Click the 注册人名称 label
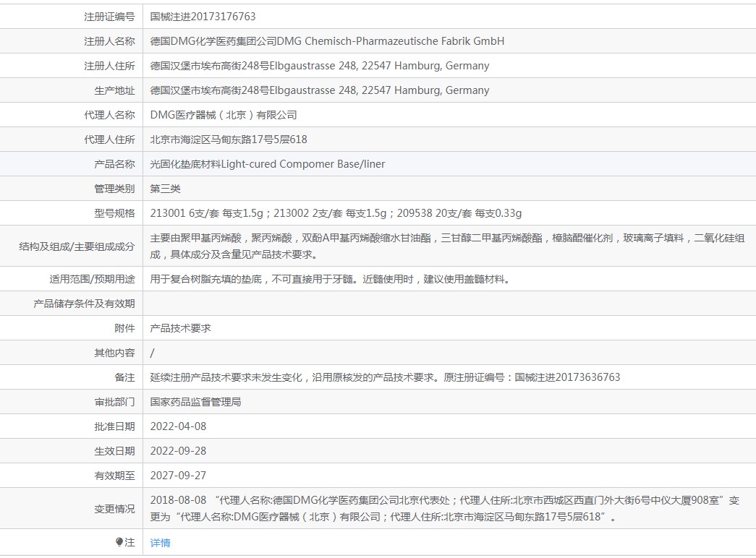This screenshot has height=558, width=756. click(109, 41)
